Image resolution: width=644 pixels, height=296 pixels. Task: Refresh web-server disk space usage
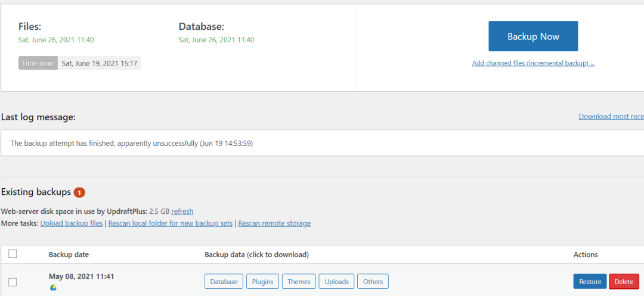click(x=182, y=211)
